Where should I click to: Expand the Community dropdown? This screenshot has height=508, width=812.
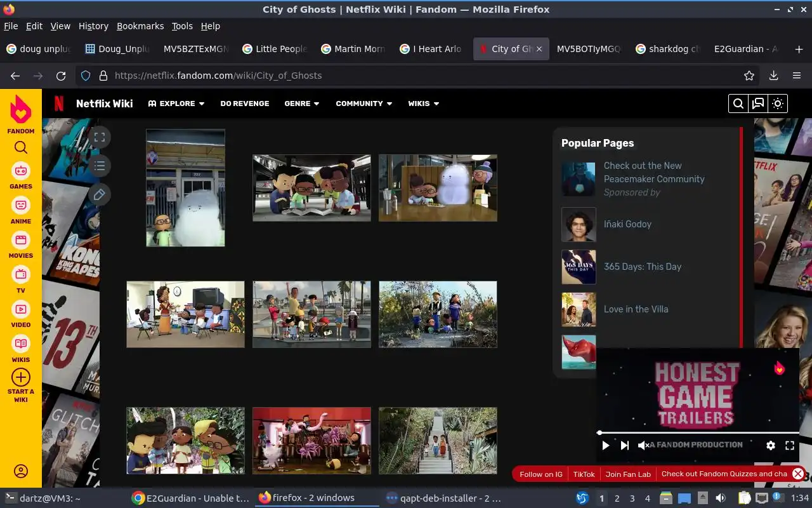point(364,104)
